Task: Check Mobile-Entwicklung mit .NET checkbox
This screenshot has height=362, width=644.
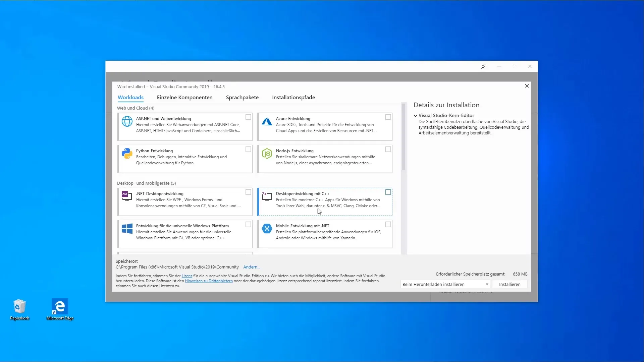Action: pyautogui.click(x=388, y=224)
